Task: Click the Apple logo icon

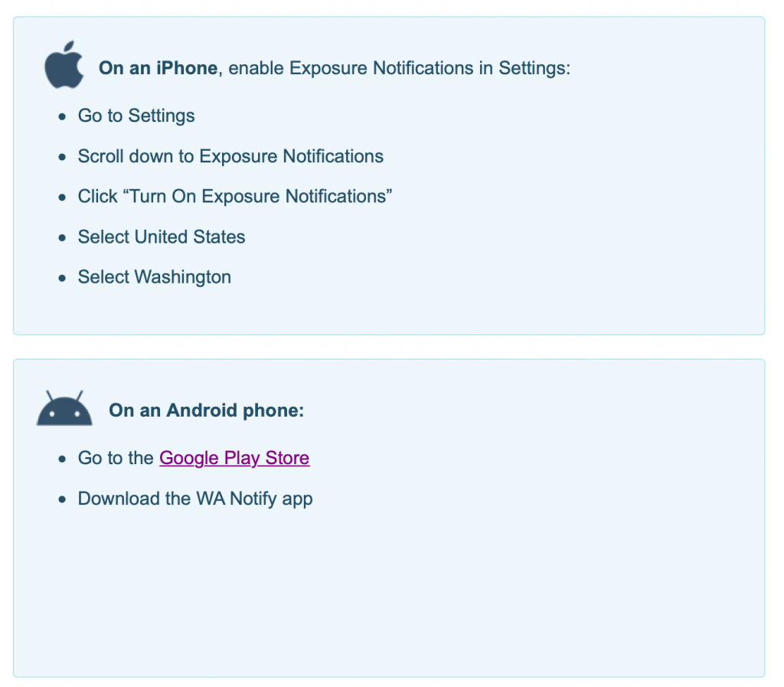Action: point(64,66)
